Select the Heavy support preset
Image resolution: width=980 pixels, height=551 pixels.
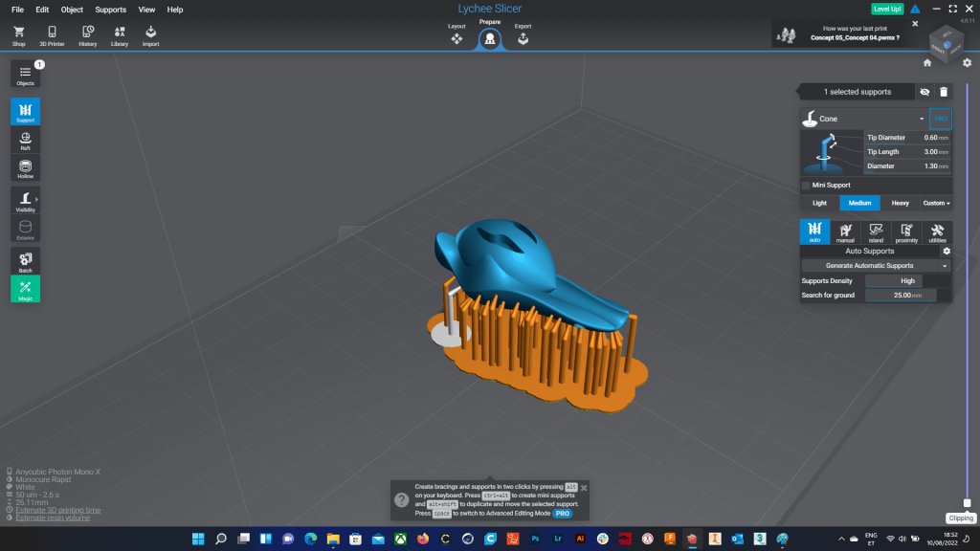pyautogui.click(x=900, y=203)
